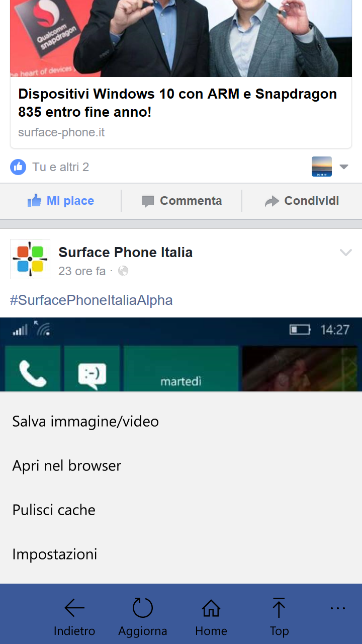This screenshot has height=644, width=362.
Task: Open the #SurfacePhoneItaliaAlpha hashtag link
Action: [92, 300]
